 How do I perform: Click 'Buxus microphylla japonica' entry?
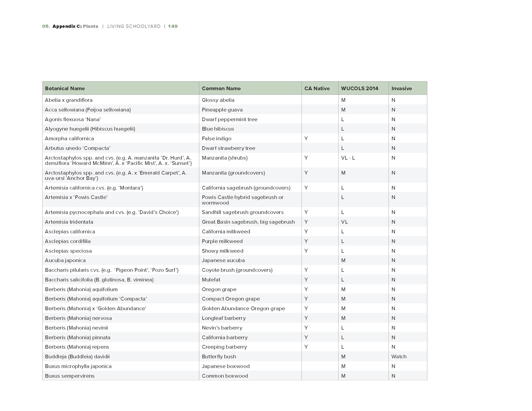[x=78, y=366]
